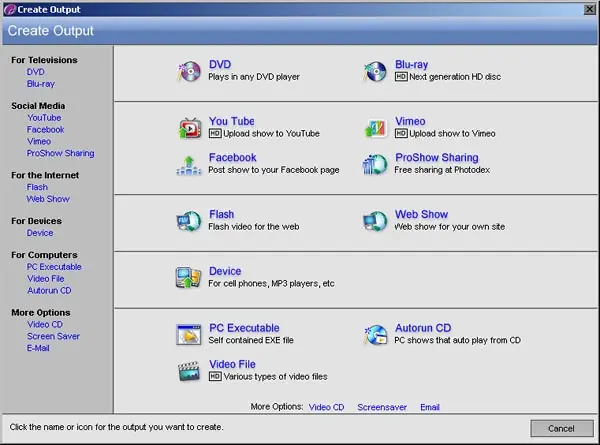Select the Facebook people icon
Viewport: 600px width, 445px height.
(189, 165)
